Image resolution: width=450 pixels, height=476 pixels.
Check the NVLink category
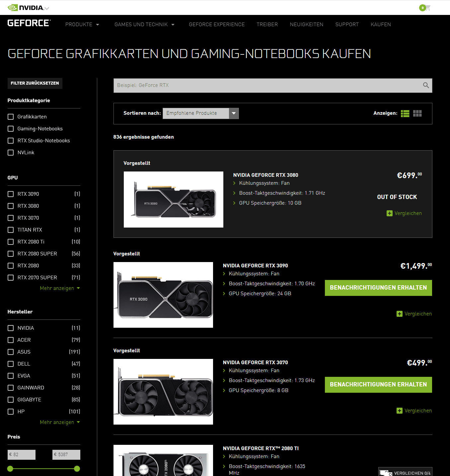(11, 153)
